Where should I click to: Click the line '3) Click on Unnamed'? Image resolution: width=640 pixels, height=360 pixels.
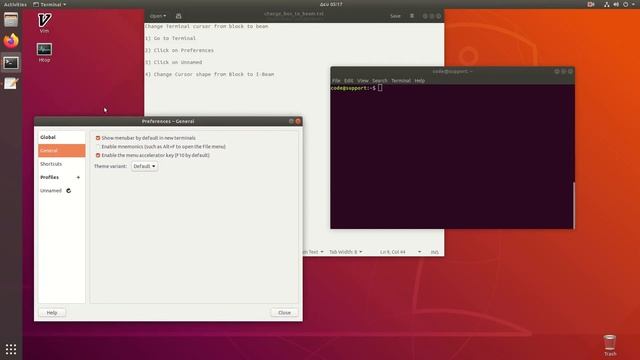coord(173,62)
